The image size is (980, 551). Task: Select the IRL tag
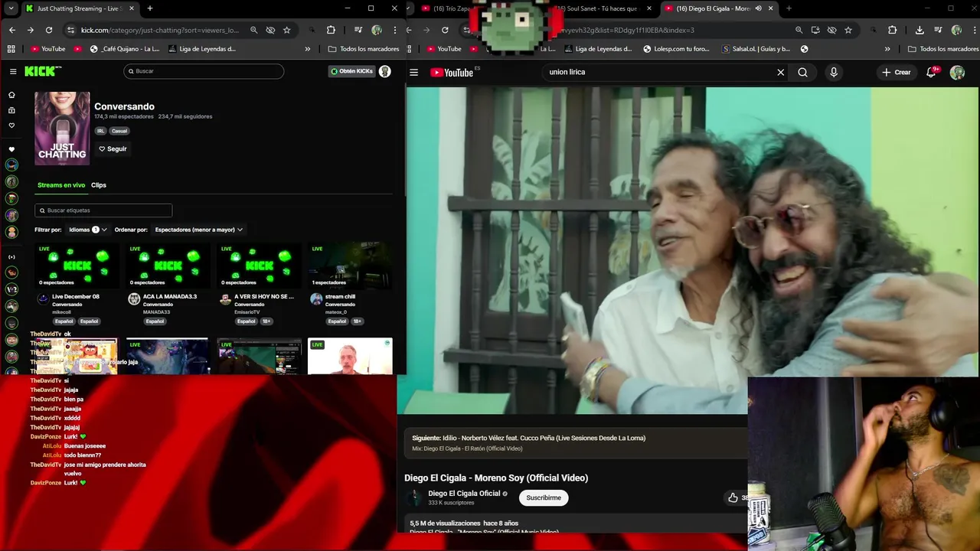click(x=100, y=131)
